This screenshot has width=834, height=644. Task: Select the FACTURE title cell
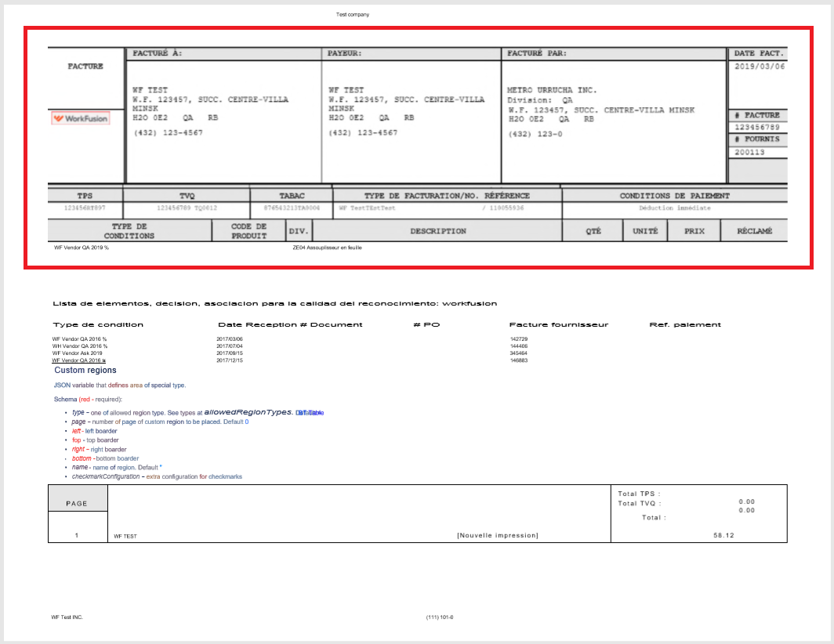click(85, 67)
